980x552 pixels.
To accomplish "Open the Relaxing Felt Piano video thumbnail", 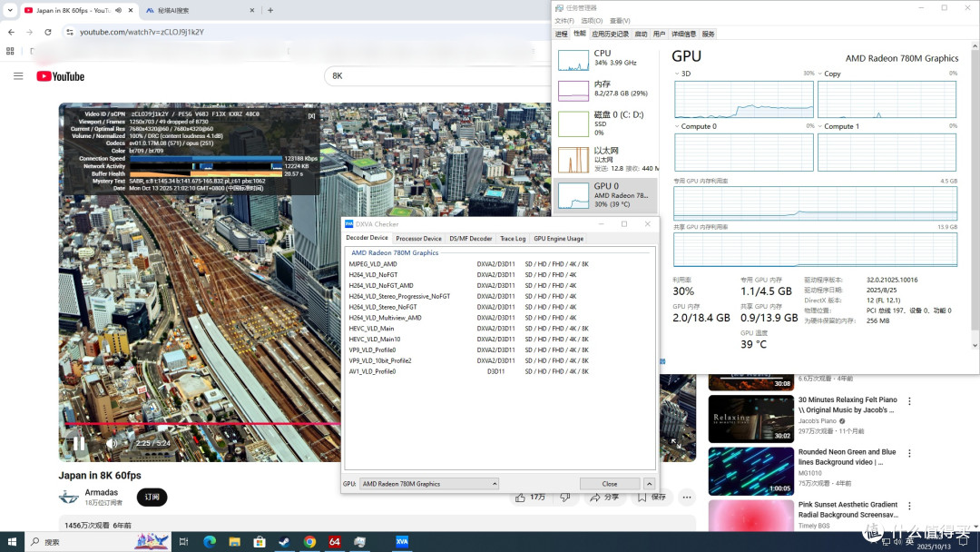I will pyautogui.click(x=751, y=419).
